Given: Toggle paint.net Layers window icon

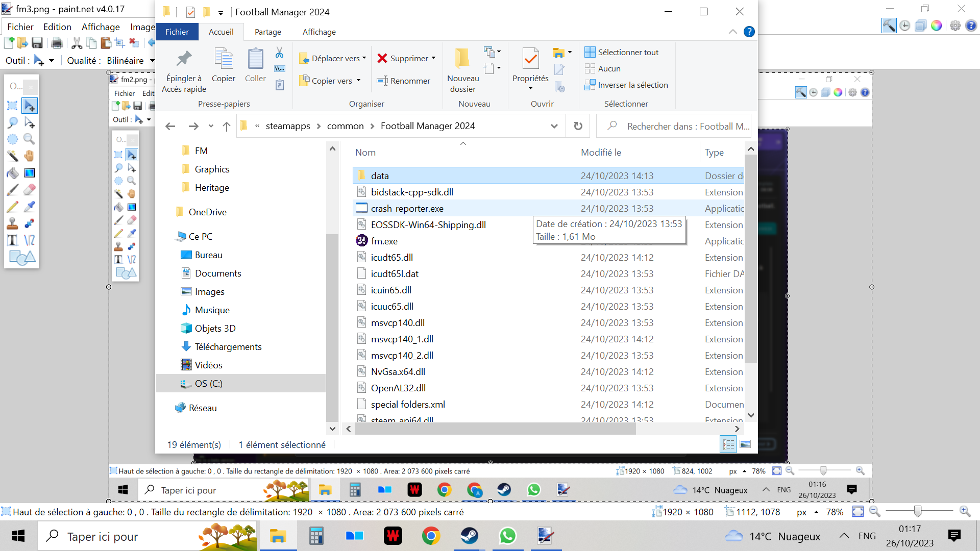Looking at the screenshot, I should [x=920, y=26].
